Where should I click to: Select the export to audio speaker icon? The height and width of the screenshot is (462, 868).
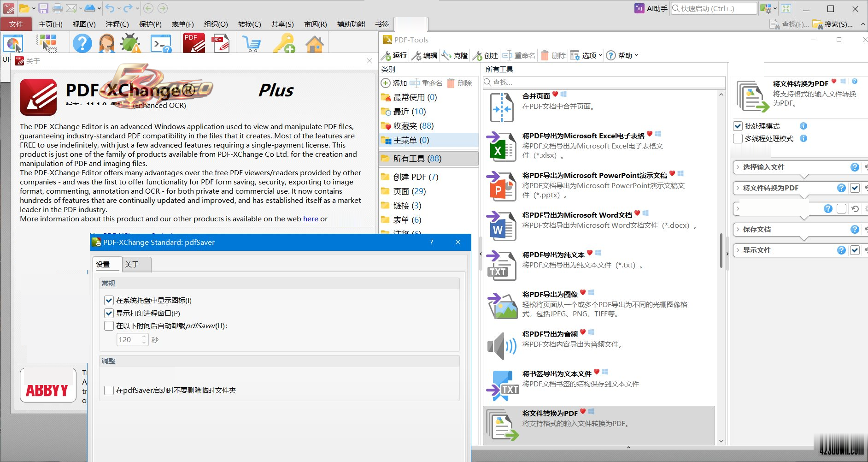(x=501, y=345)
